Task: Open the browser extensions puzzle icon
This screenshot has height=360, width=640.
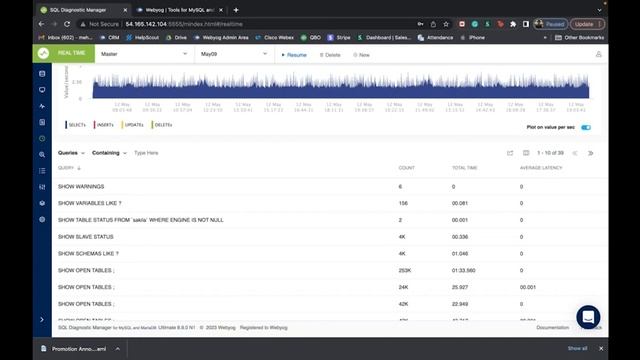Action: point(513,24)
